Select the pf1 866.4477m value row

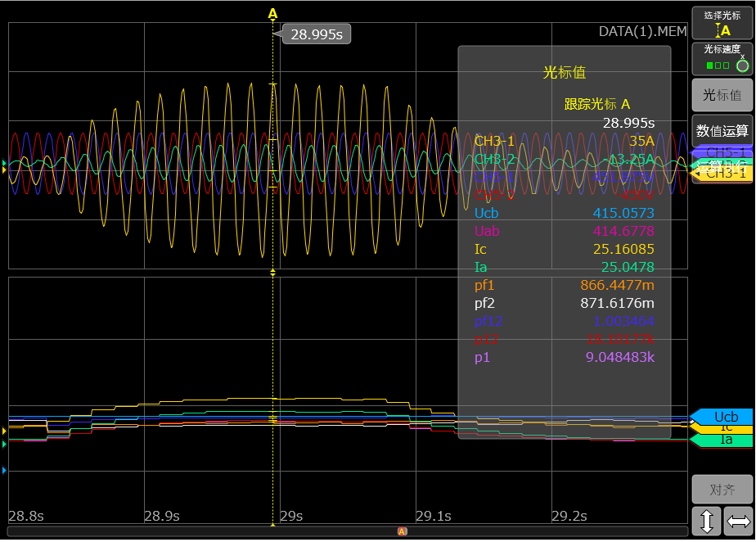[564, 285]
